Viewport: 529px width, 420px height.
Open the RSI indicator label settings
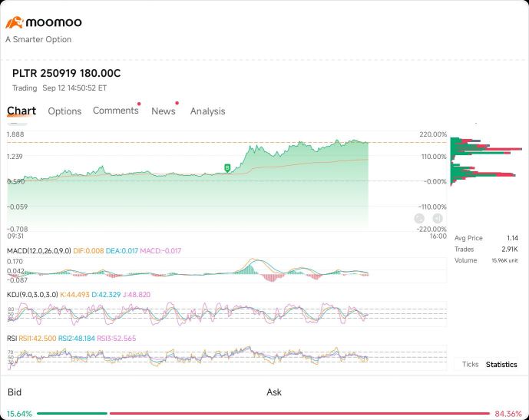13,338
